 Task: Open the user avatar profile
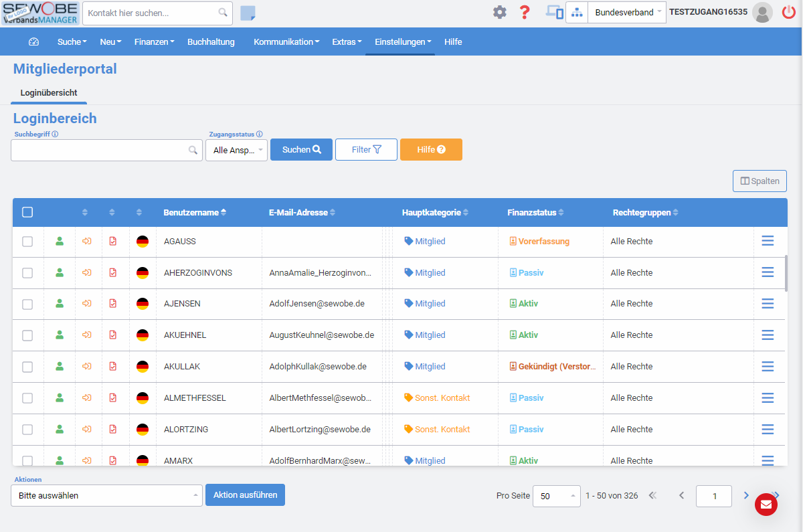click(762, 12)
